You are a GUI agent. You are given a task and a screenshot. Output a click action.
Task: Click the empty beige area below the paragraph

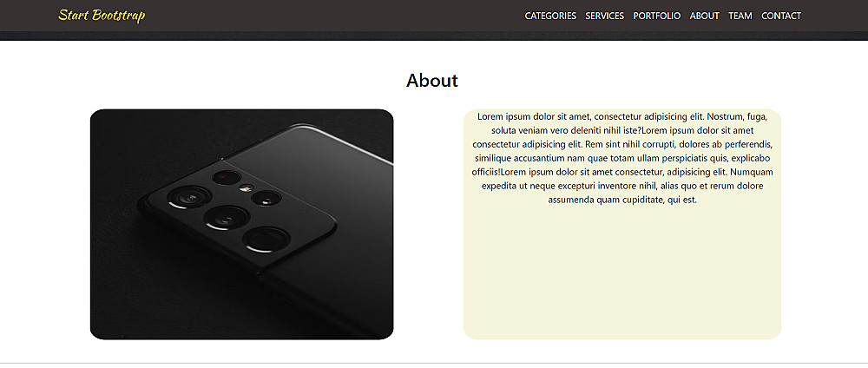(x=622, y=273)
